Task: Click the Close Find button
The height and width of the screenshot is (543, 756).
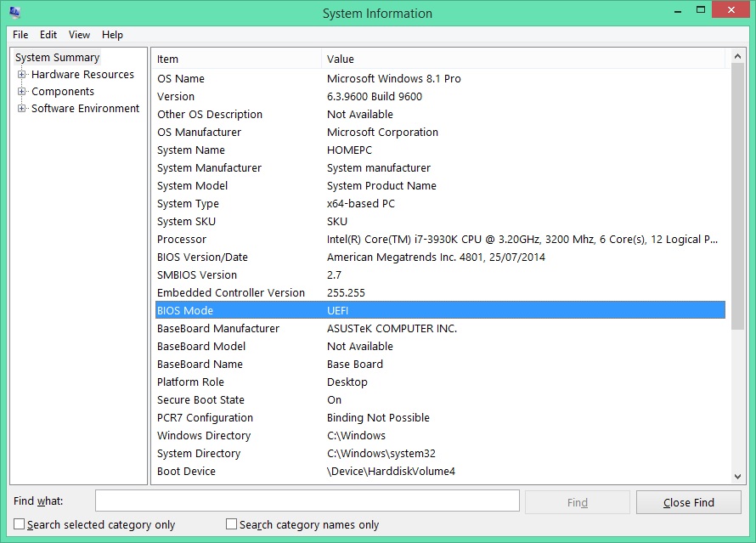Action: click(689, 502)
